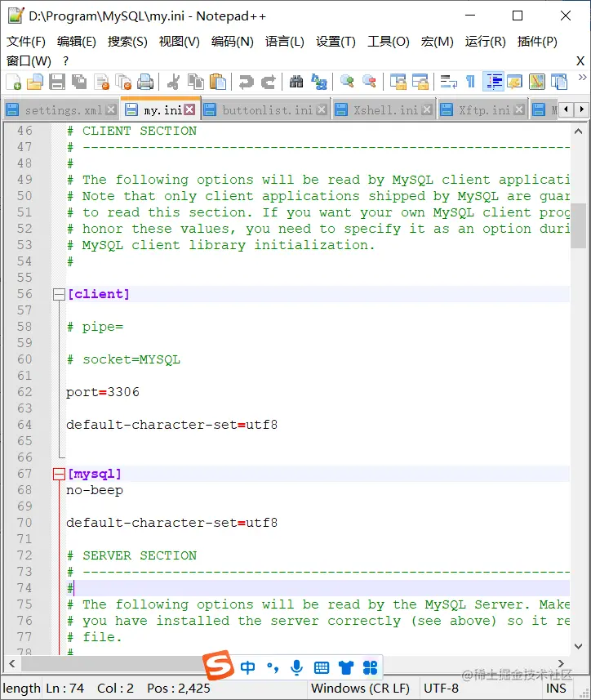Image resolution: width=591 pixels, height=700 pixels.
Task: Open the 编码(N) menu
Action: tap(232, 42)
